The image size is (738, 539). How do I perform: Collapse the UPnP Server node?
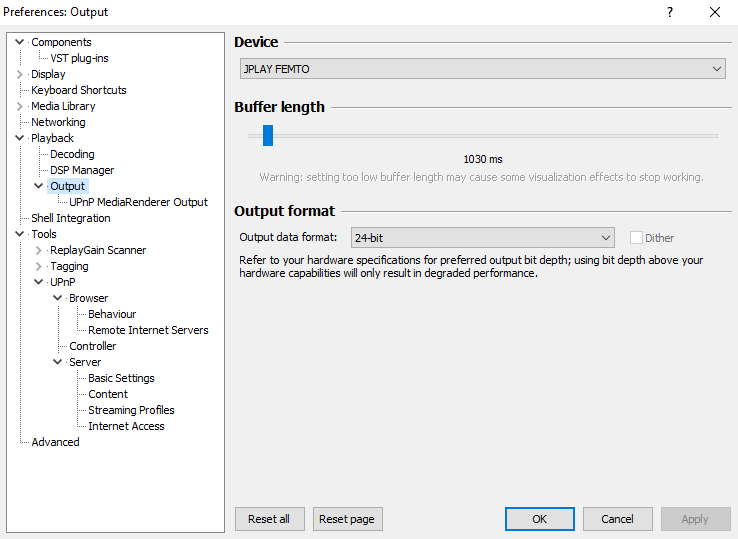coord(57,362)
